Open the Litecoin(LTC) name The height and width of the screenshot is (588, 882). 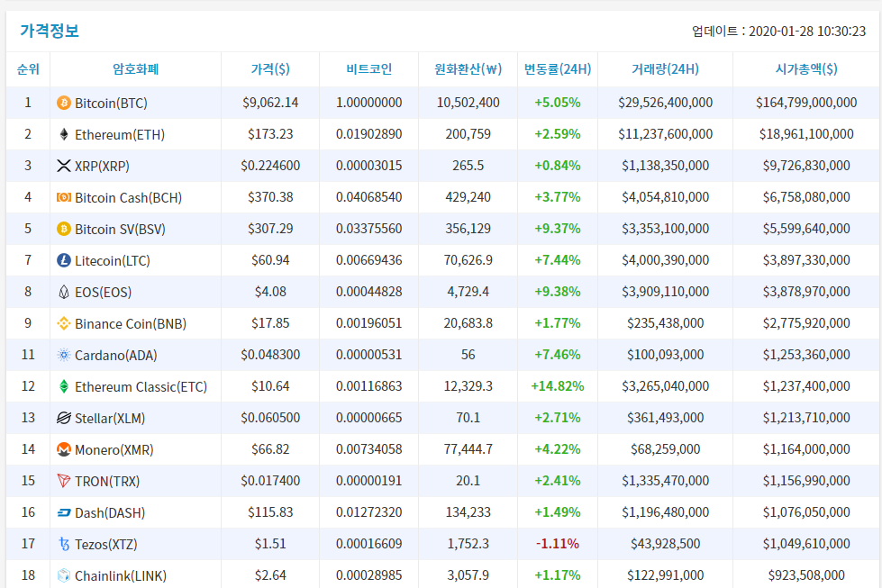pos(113,260)
